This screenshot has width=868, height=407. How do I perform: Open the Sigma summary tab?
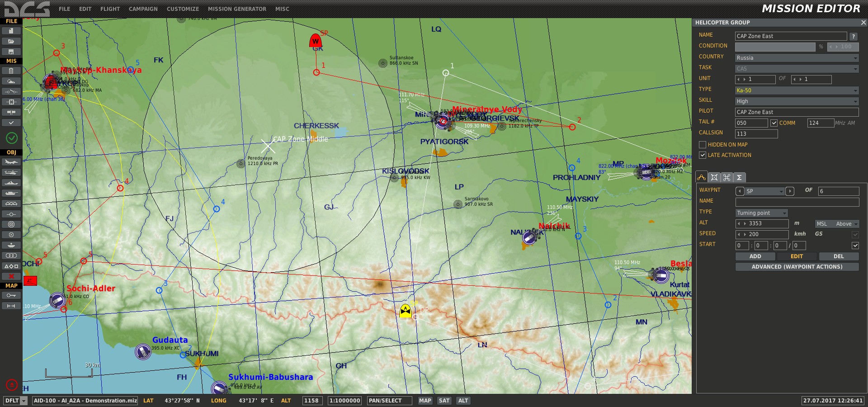(739, 178)
